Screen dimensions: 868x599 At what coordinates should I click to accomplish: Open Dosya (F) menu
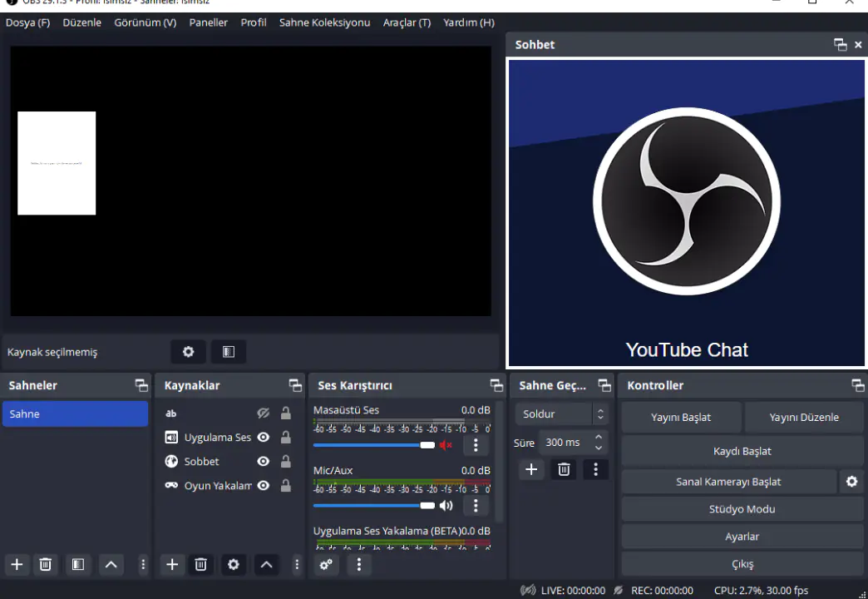[27, 22]
